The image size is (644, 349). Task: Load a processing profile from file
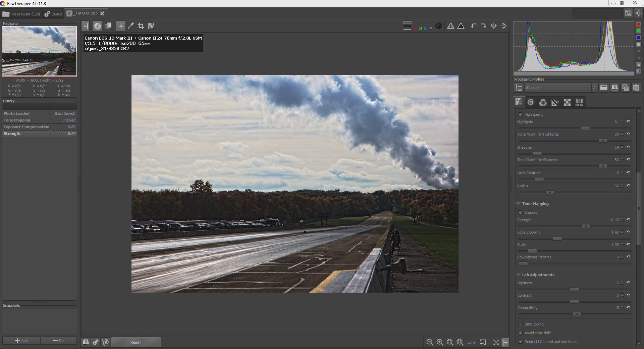[x=604, y=88]
